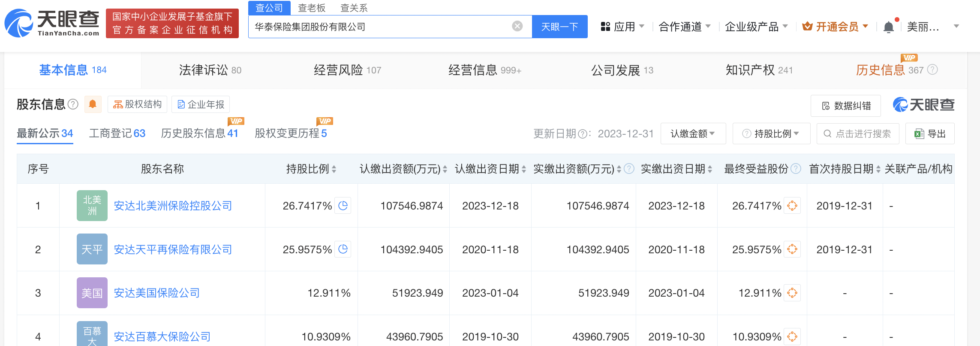Image resolution: width=980 pixels, height=346 pixels.
Task: Clear the search field with X icon
Action: [x=517, y=26]
